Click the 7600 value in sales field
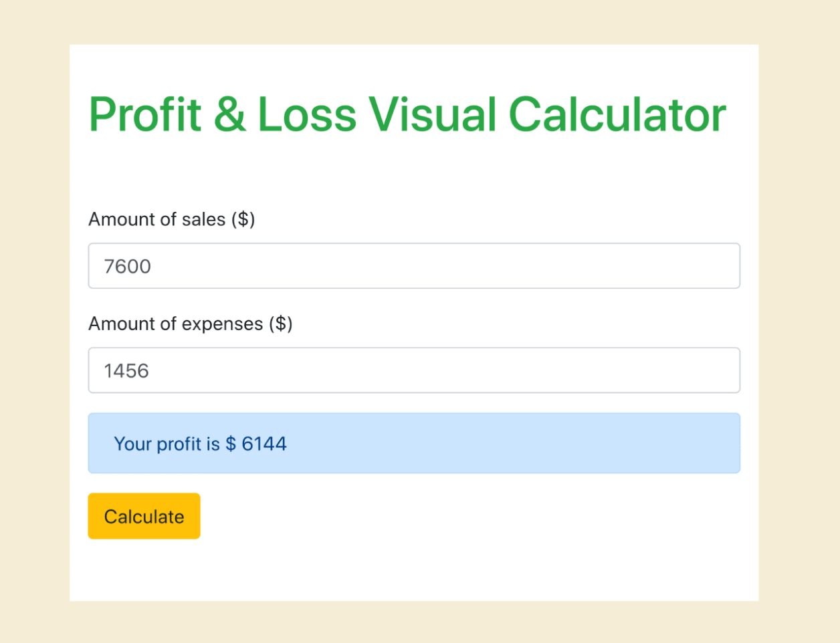840x643 pixels. click(x=128, y=266)
